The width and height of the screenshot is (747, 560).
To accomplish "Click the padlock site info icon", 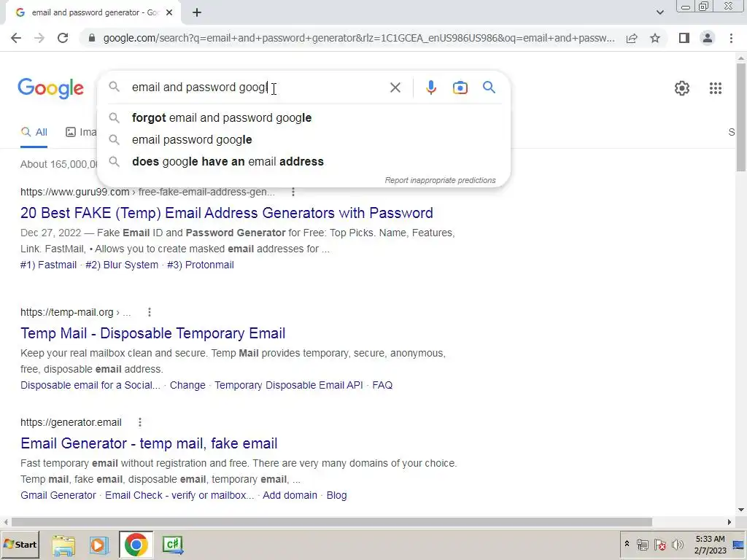I will click(92, 38).
